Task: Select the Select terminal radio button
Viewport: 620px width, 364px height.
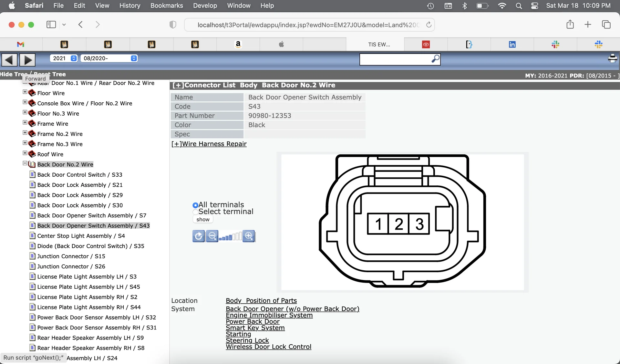Action: [x=195, y=212]
